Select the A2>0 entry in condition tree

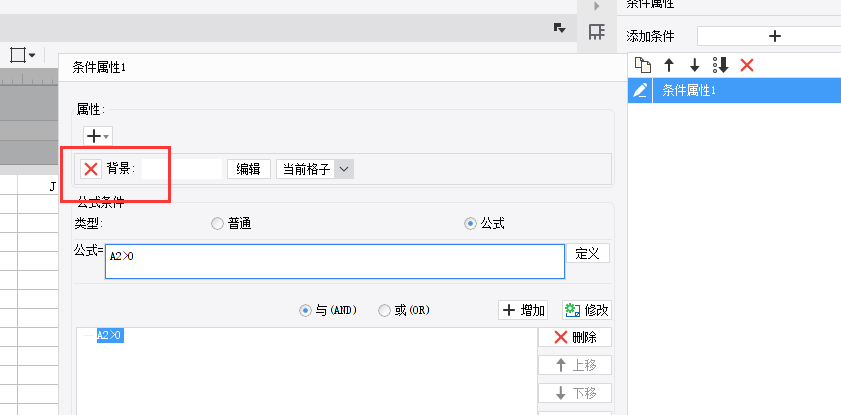pos(110,336)
